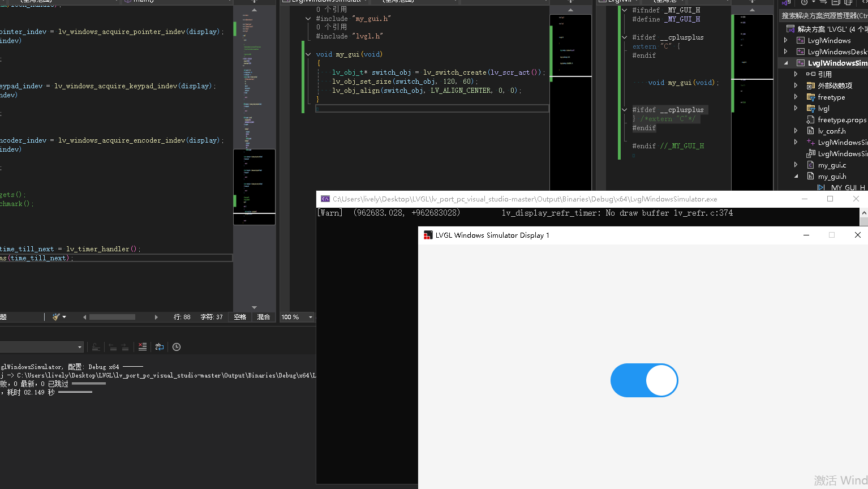Click the freetype filter folder icon
The height and width of the screenshot is (489, 868).
(811, 97)
